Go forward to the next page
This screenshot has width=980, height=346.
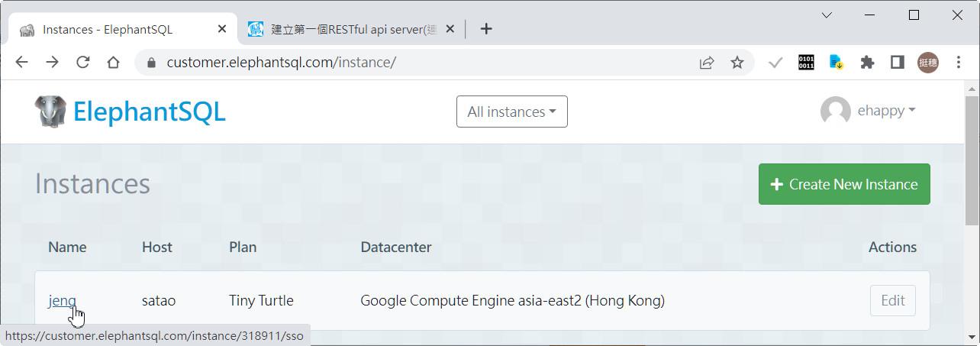(x=52, y=63)
